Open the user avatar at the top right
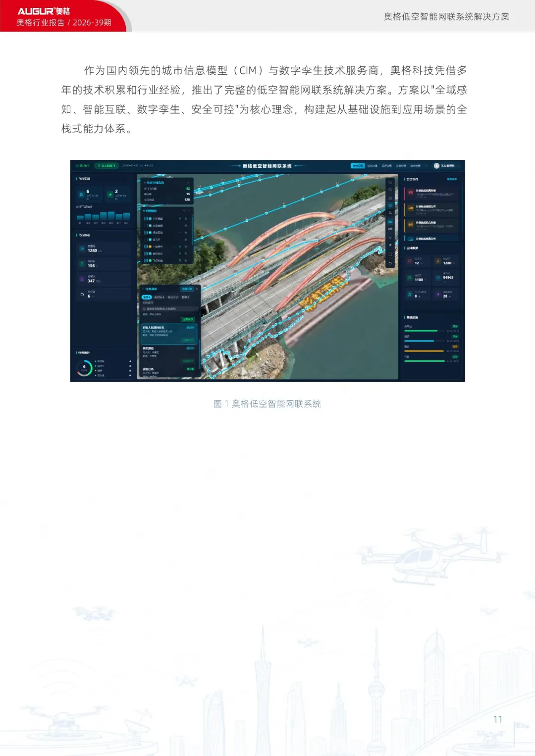The image size is (535, 756). click(x=436, y=166)
